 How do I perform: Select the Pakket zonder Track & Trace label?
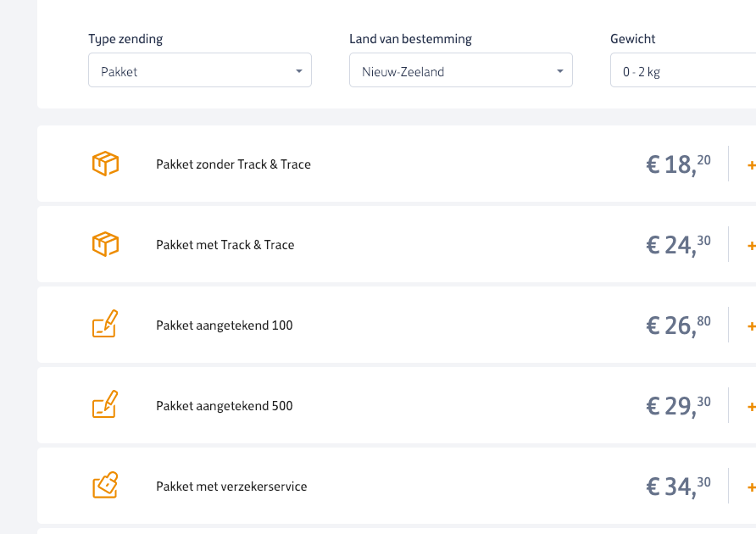233,164
